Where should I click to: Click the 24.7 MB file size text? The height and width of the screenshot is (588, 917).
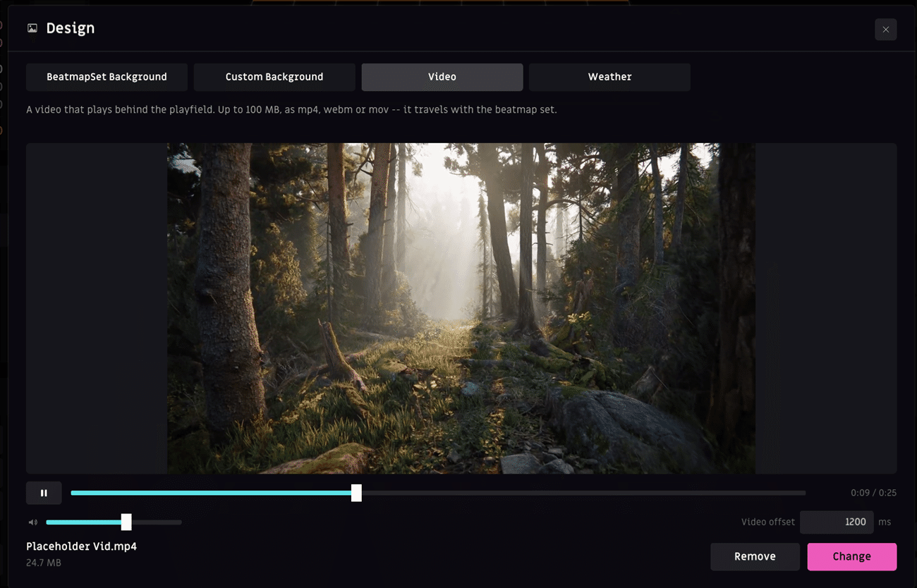(x=44, y=563)
